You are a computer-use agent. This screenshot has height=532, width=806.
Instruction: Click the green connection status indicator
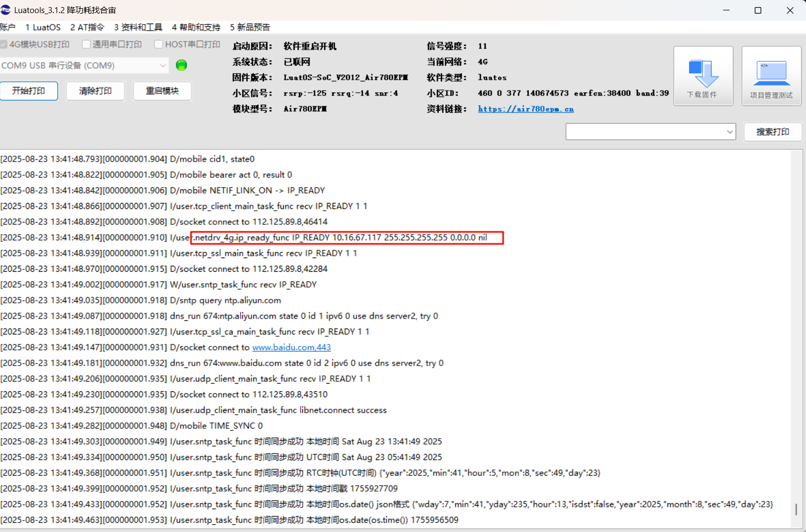pos(182,65)
